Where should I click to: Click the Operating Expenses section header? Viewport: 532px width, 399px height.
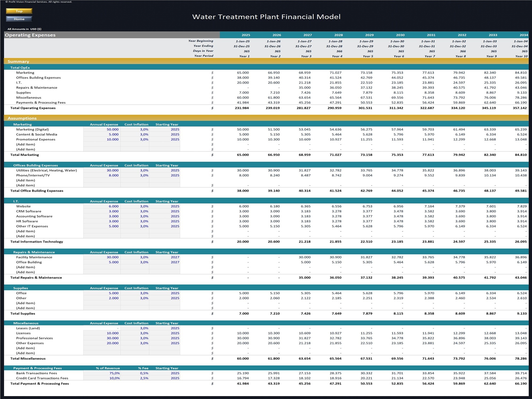point(112,35)
